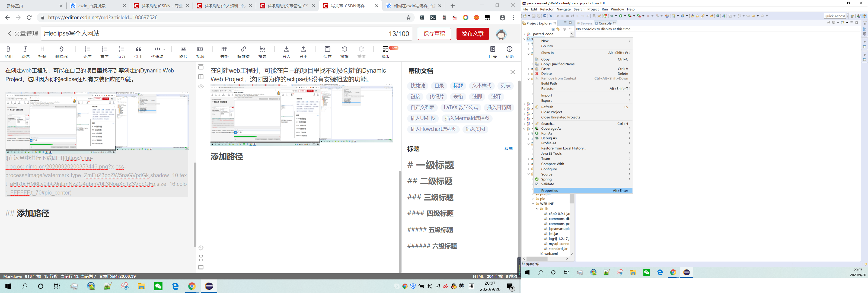The image size is (868, 293).
Task: Expand the Run As submenu
Action: (547, 133)
